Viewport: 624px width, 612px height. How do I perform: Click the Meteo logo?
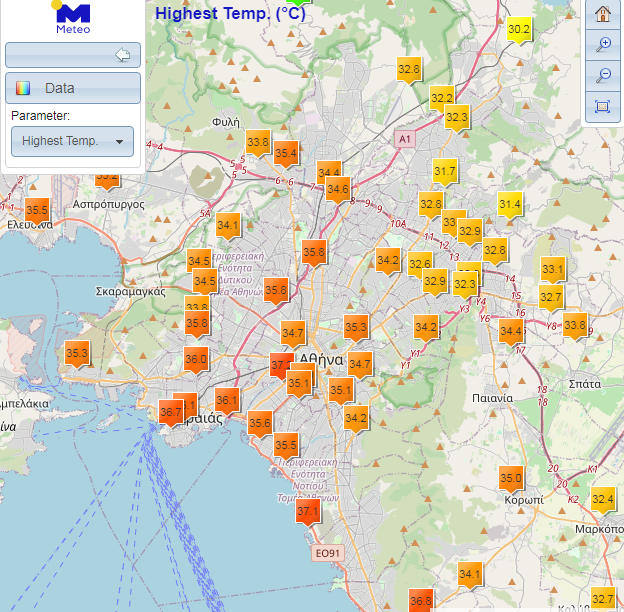point(72,18)
